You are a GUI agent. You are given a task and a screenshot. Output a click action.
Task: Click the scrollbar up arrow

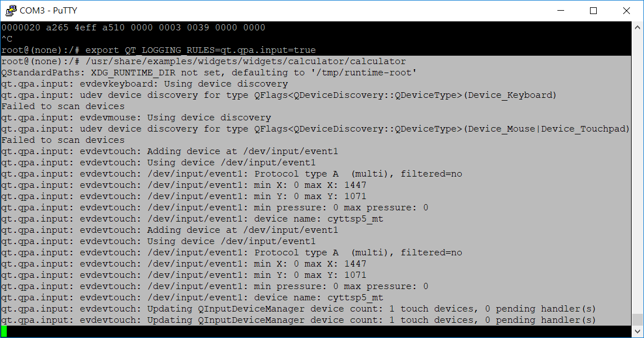(x=637, y=27)
